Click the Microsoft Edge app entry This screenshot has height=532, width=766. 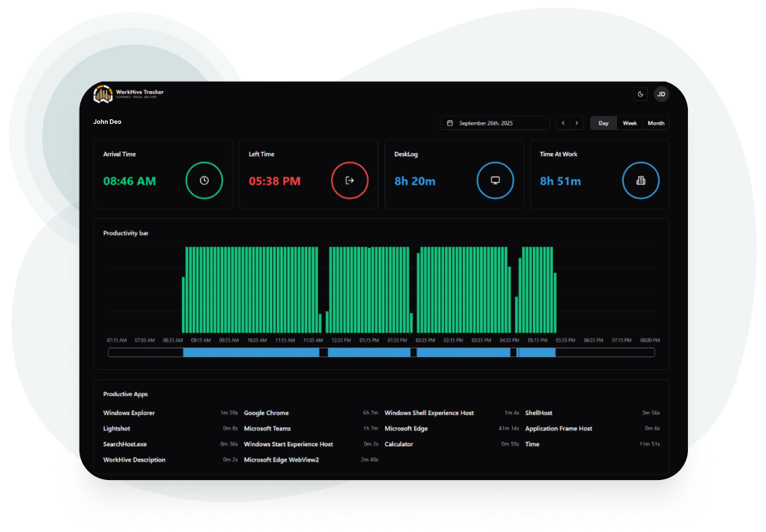pyautogui.click(x=406, y=429)
